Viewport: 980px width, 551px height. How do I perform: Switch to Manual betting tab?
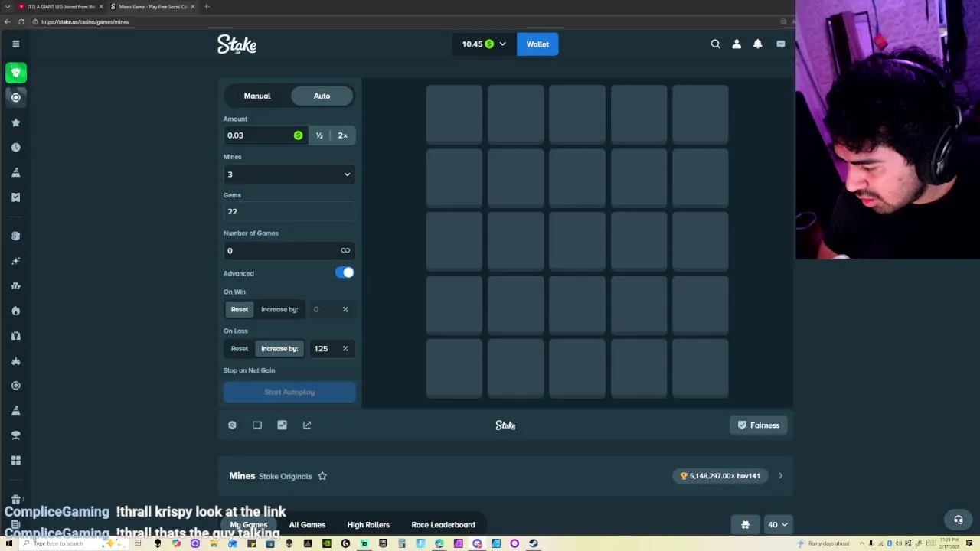pos(257,96)
